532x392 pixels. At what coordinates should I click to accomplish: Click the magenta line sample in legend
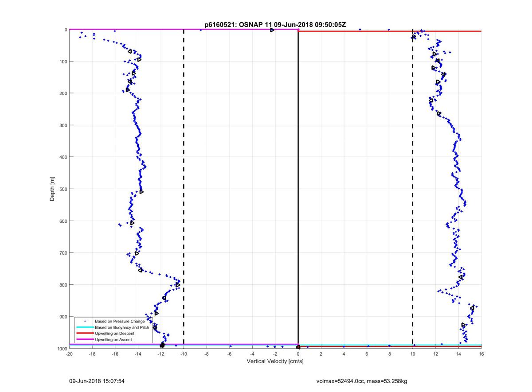click(x=85, y=339)
